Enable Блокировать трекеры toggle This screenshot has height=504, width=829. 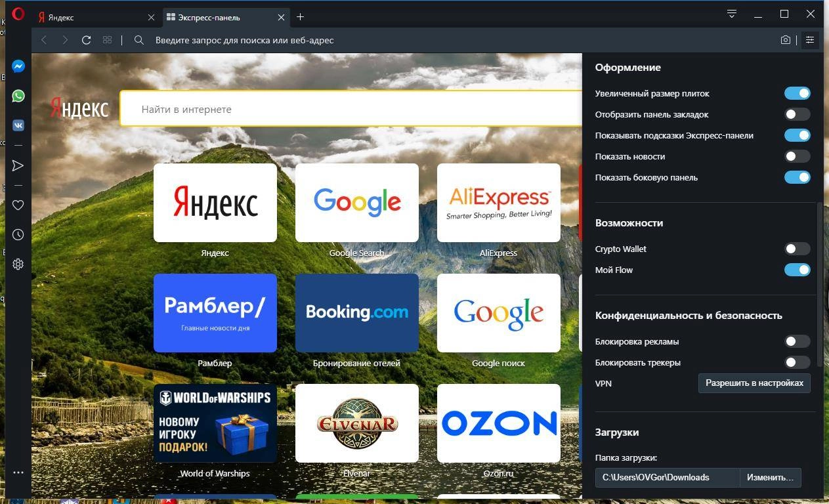point(797,362)
